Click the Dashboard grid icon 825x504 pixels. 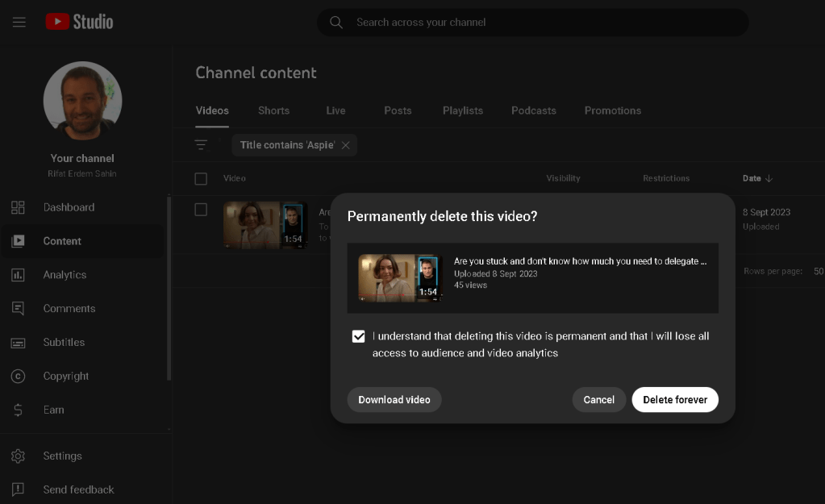pos(18,207)
